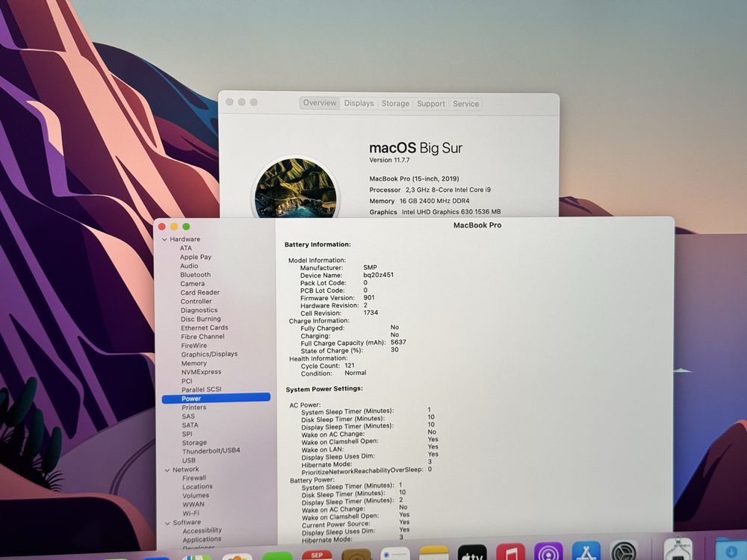Select Graphics/Displays in the sidebar
The width and height of the screenshot is (747, 560).
209,354
